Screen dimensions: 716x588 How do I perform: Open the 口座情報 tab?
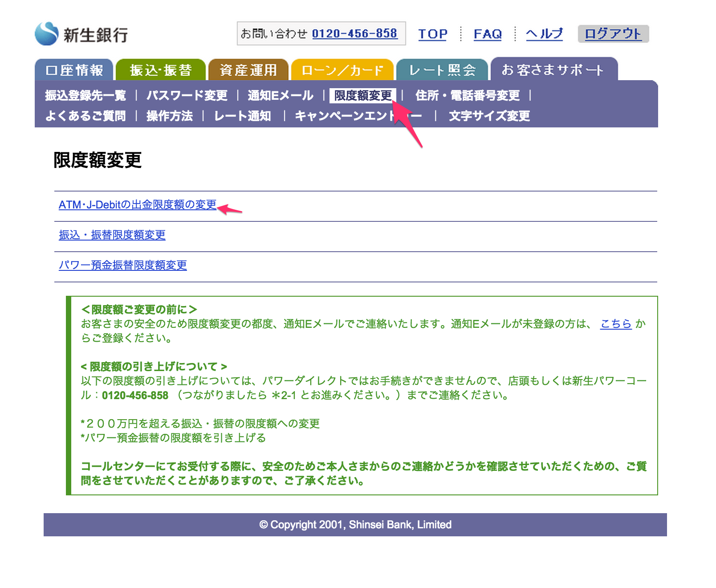[74, 70]
